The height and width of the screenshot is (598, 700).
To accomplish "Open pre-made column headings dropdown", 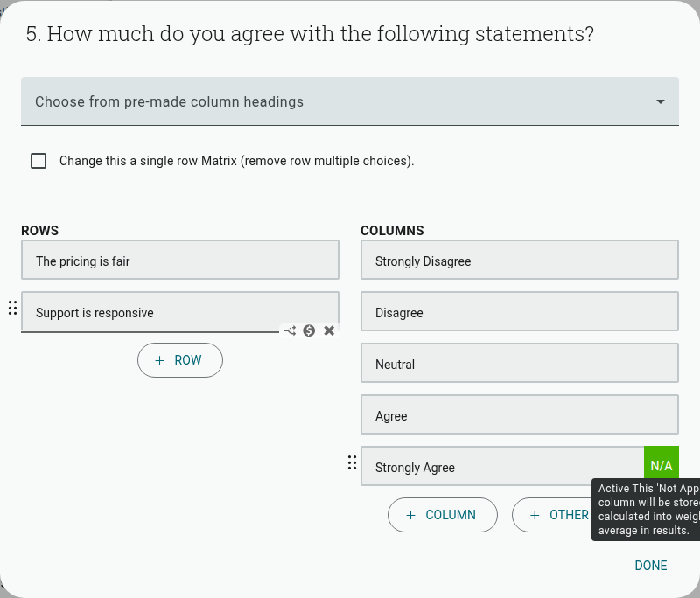I will click(x=349, y=101).
